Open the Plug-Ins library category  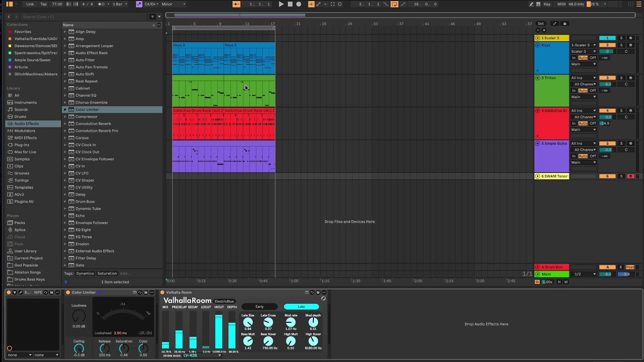point(22,145)
